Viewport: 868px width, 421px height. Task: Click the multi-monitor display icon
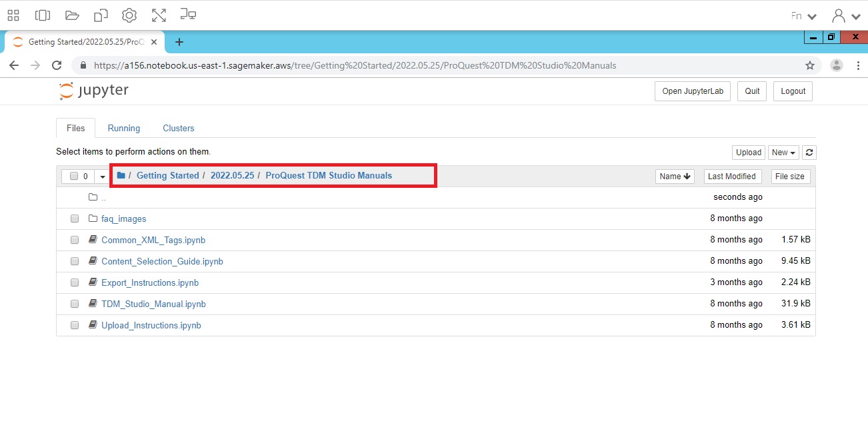click(188, 15)
